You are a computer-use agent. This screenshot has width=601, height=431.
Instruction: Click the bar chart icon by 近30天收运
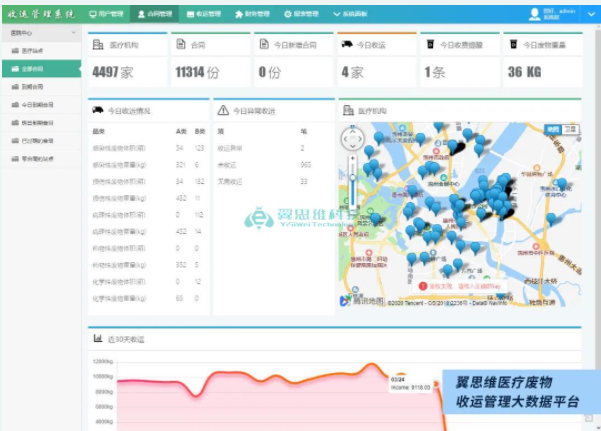98,339
